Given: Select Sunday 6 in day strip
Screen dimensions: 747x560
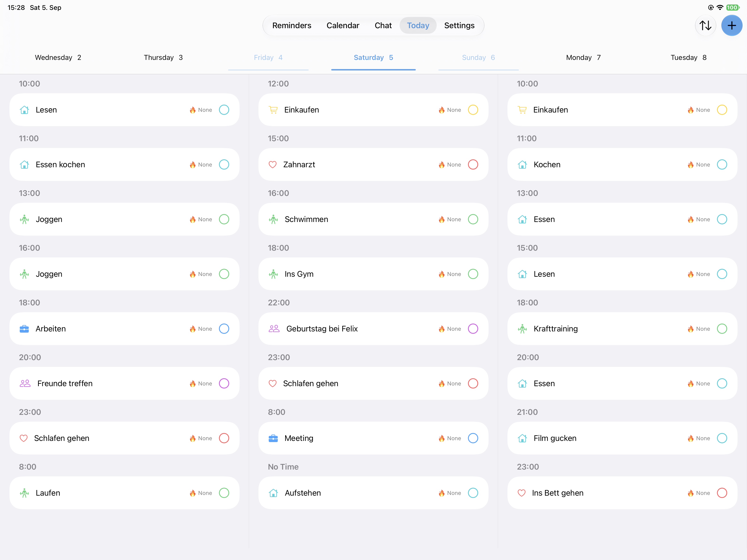Looking at the screenshot, I should [478, 57].
